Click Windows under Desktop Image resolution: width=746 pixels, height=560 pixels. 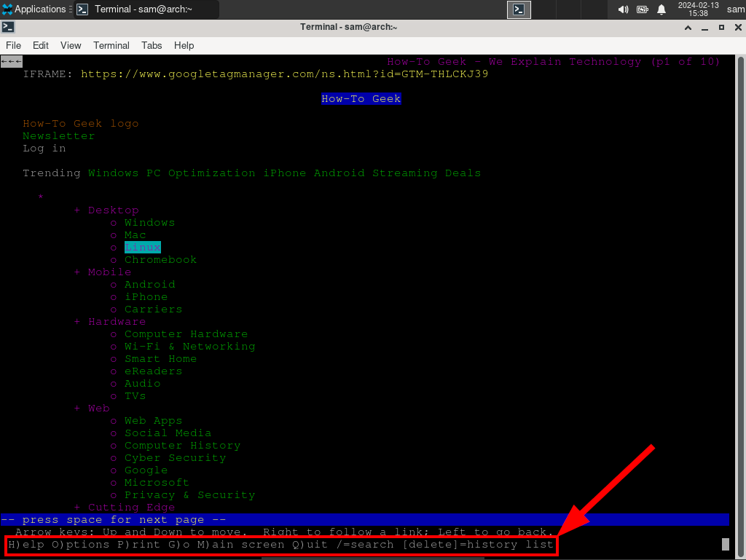150,223
